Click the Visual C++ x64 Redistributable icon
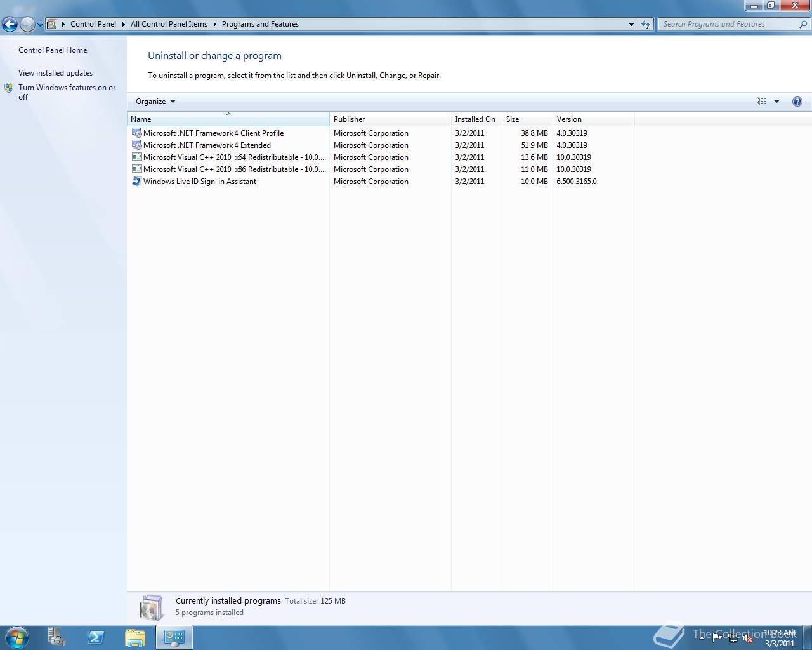The width and height of the screenshot is (812, 650). click(136, 157)
